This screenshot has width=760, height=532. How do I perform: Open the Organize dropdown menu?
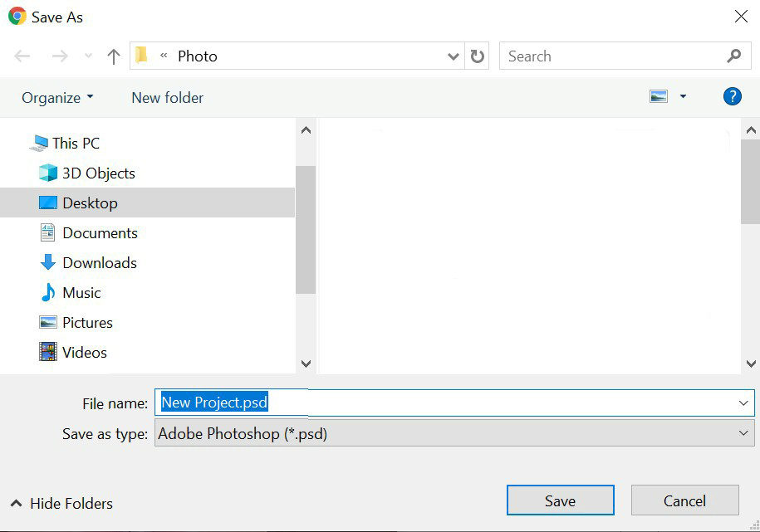coord(57,98)
